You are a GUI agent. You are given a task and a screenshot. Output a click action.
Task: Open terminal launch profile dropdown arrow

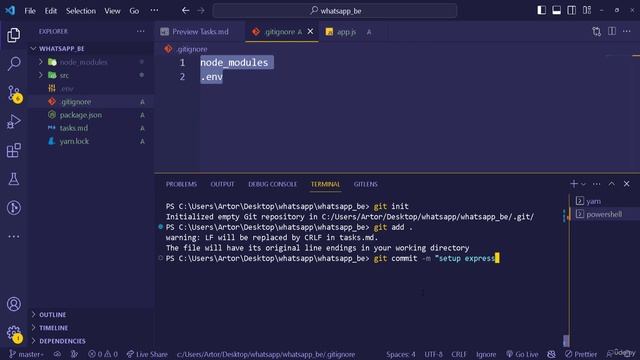(x=583, y=184)
